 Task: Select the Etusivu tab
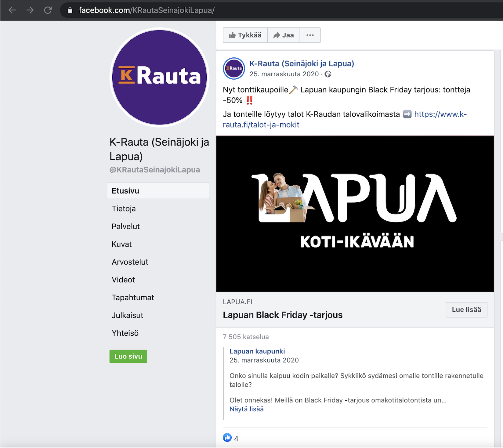(158, 191)
